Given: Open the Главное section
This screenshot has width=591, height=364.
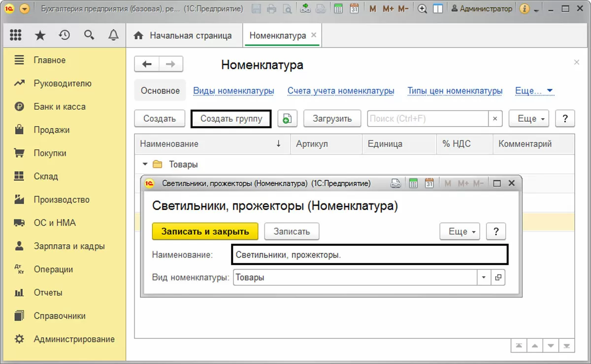Looking at the screenshot, I should 50,60.
